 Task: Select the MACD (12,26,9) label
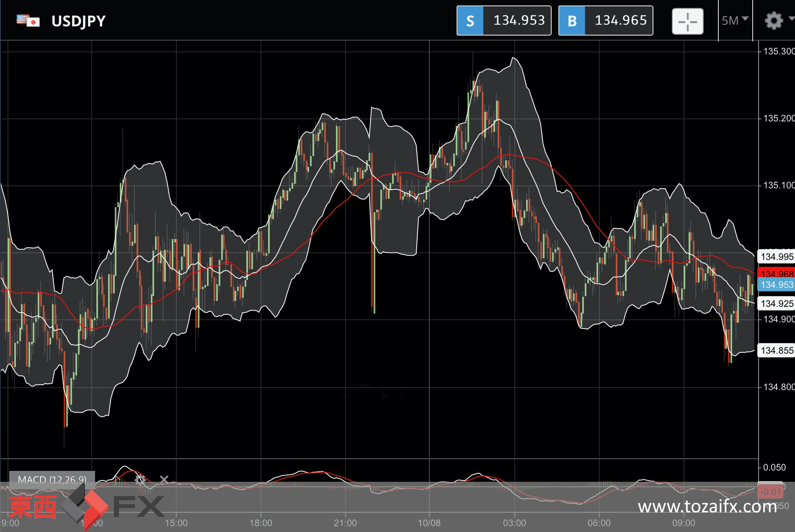pyautogui.click(x=52, y=480)
